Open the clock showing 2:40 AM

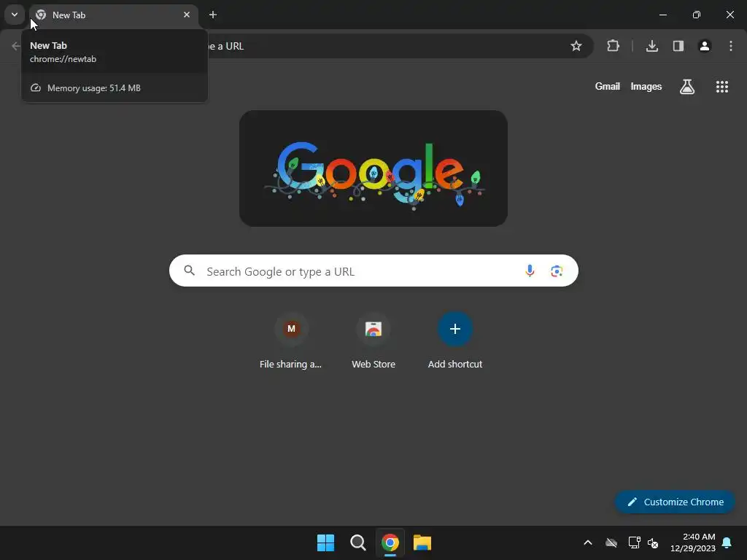[x=693, y=542]
